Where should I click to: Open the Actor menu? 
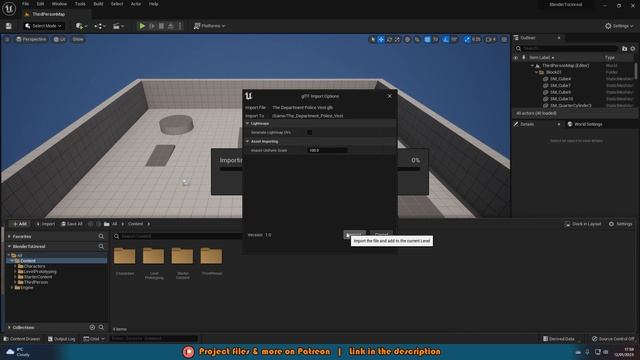pyautogui.click(x=136, y=4)
